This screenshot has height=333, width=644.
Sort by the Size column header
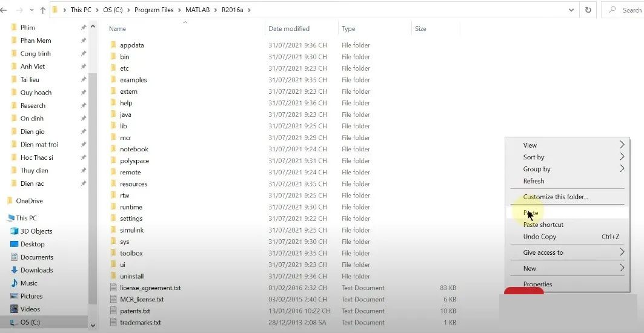(x=420, y=28)
